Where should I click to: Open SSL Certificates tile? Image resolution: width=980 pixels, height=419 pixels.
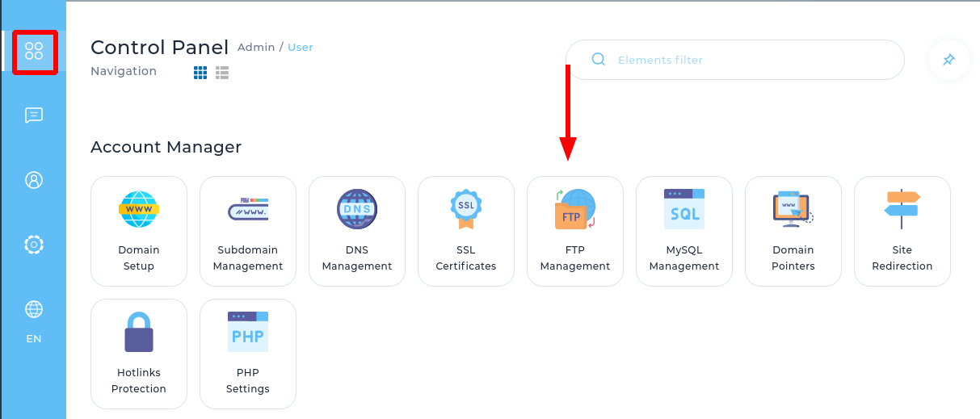[466, 231]
